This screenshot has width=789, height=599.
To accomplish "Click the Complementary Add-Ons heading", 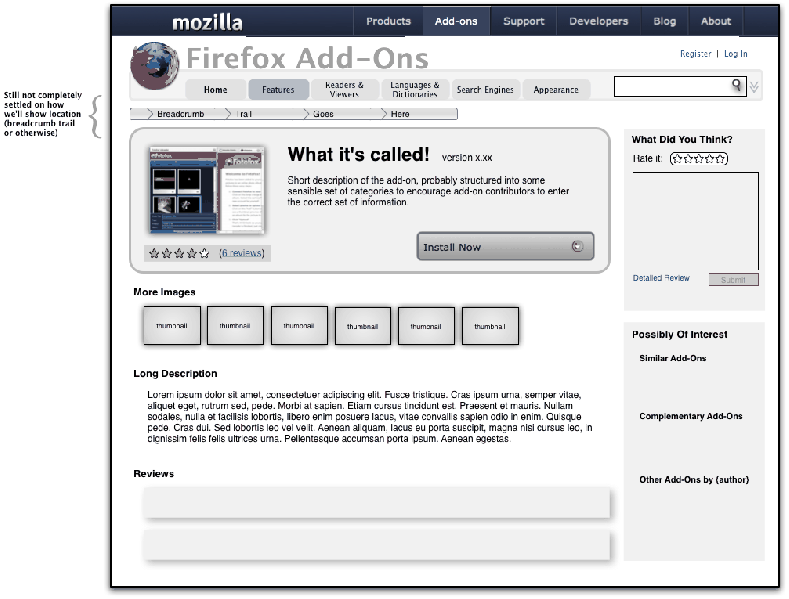I will coord(690,416).
